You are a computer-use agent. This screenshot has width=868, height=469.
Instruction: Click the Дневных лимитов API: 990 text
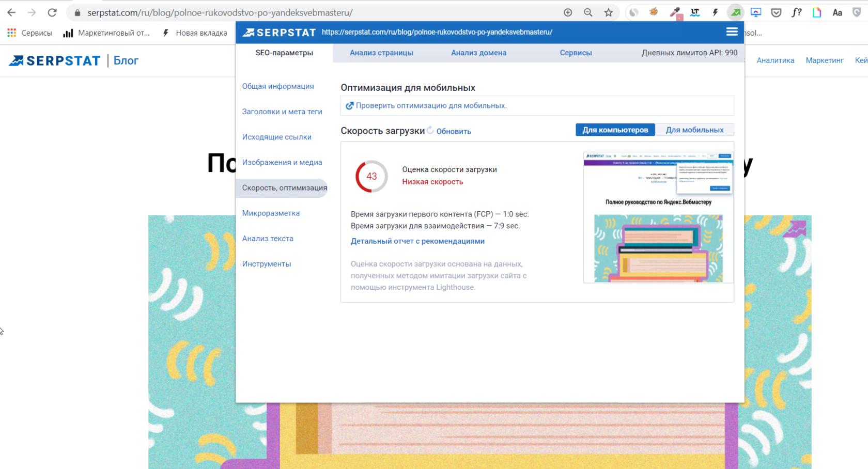[689, 53]
